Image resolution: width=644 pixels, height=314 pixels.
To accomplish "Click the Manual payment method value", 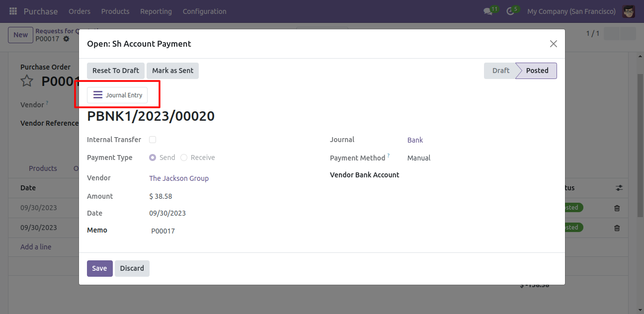I will 419,158.
